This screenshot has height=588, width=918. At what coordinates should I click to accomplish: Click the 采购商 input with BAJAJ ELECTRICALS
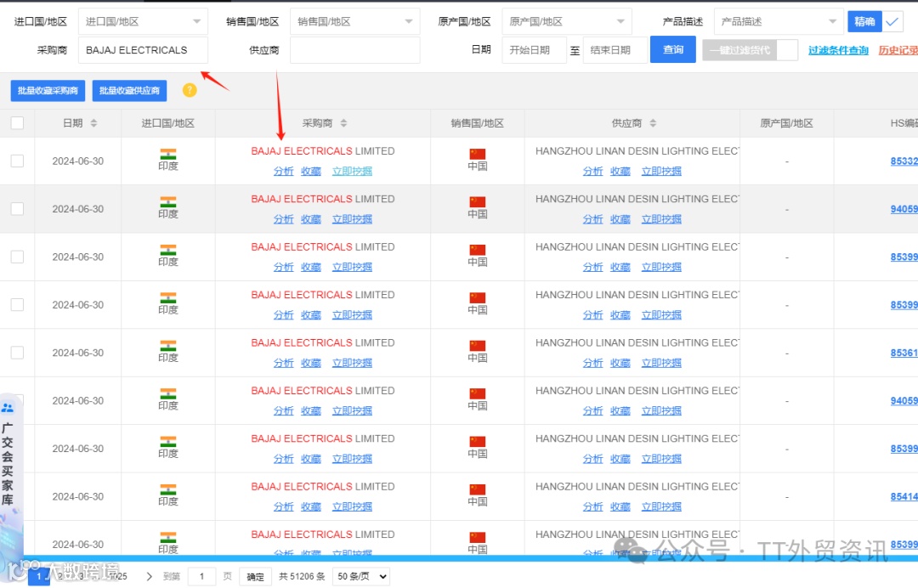click(x=143, y=50)
